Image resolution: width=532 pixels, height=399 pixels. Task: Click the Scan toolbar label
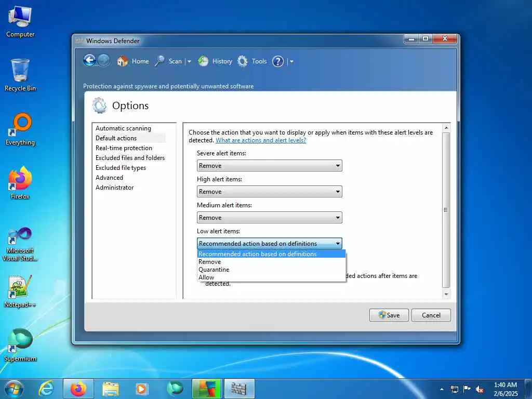pos(175,61)
